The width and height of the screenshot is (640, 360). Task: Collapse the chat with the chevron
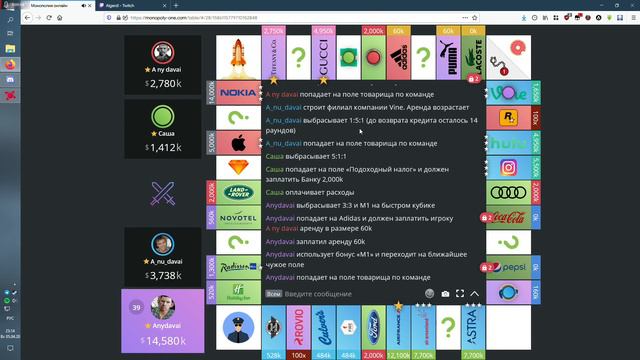[475, 293]
